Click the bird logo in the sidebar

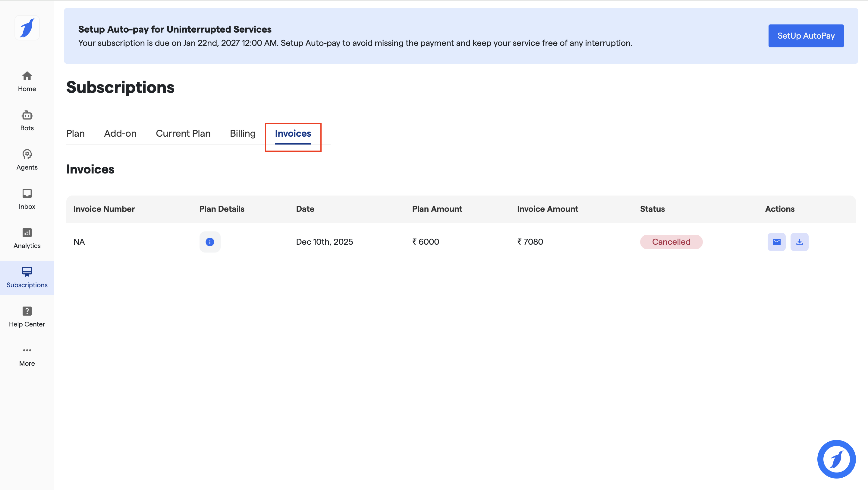click(x=27, y=28)
